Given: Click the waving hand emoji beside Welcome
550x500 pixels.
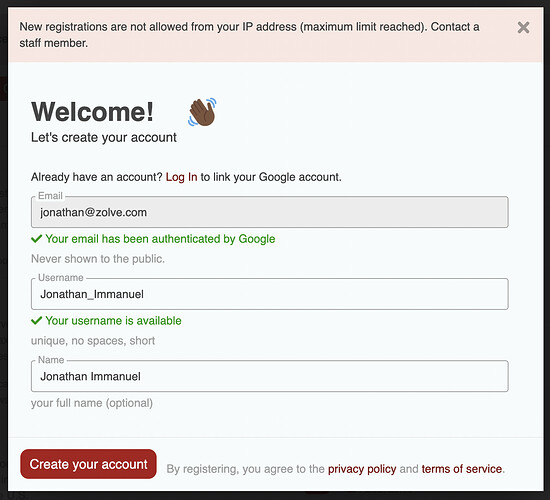Looking at the screenshot, I should (202, 112).
